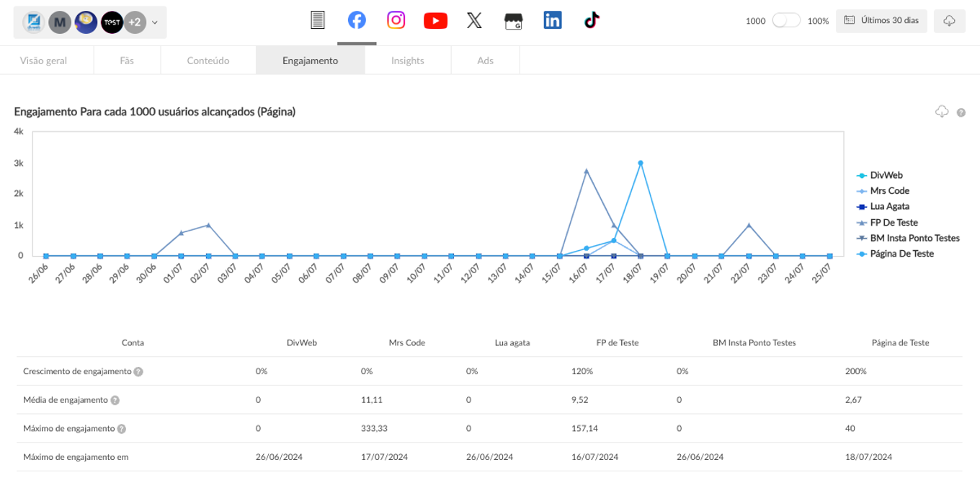Screen dimensions: 980x501
Task: Open the Insights tab
Action: coord(408,61)
